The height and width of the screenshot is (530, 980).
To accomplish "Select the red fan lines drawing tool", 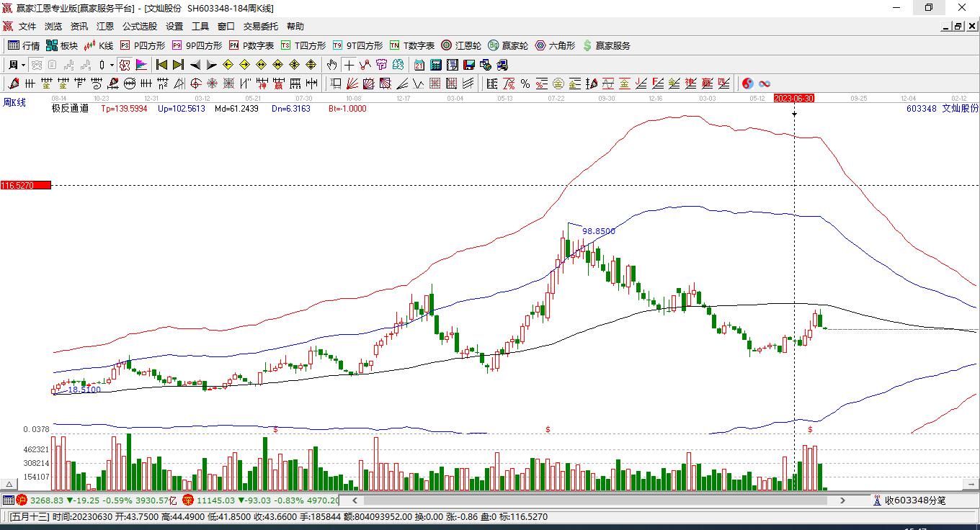I will (x=352, y=84).
